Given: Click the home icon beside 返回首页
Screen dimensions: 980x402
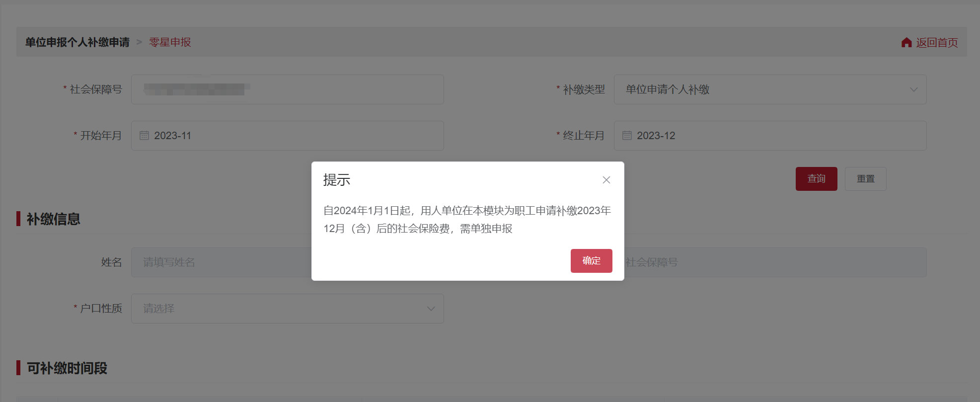Looking at the screenshot, I should click(x=906, y=43).
